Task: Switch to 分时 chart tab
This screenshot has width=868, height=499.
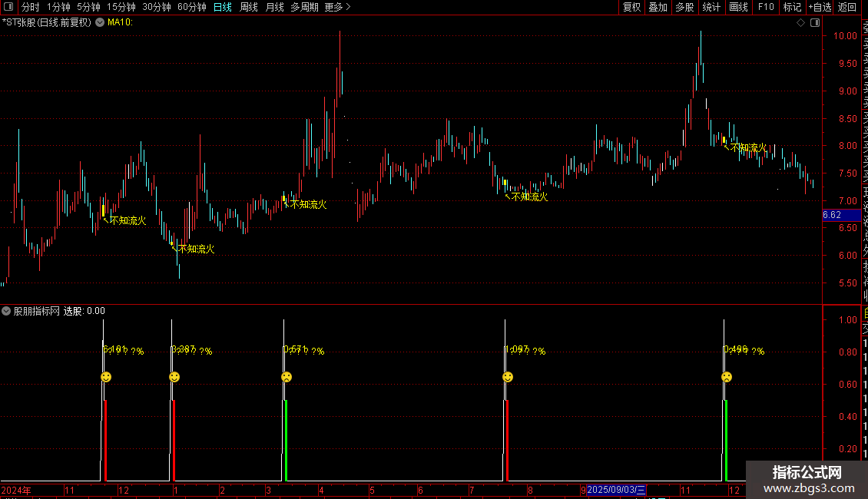Action: [31, 7]
